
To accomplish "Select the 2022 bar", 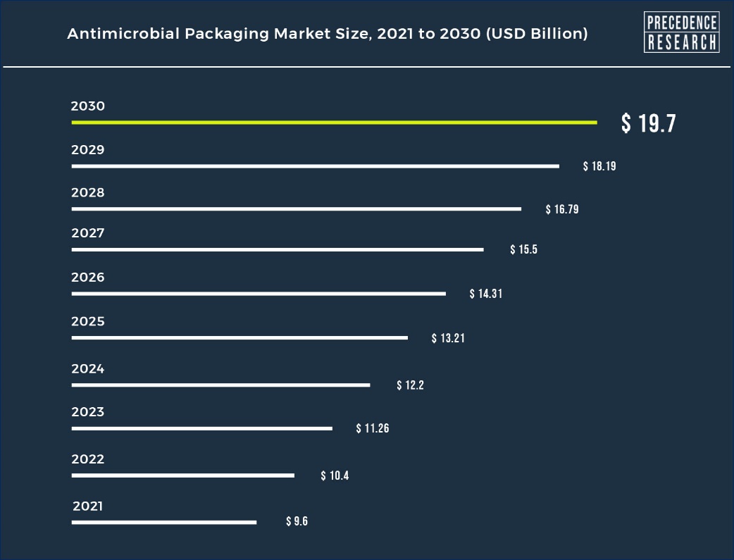I will (182, 475).
